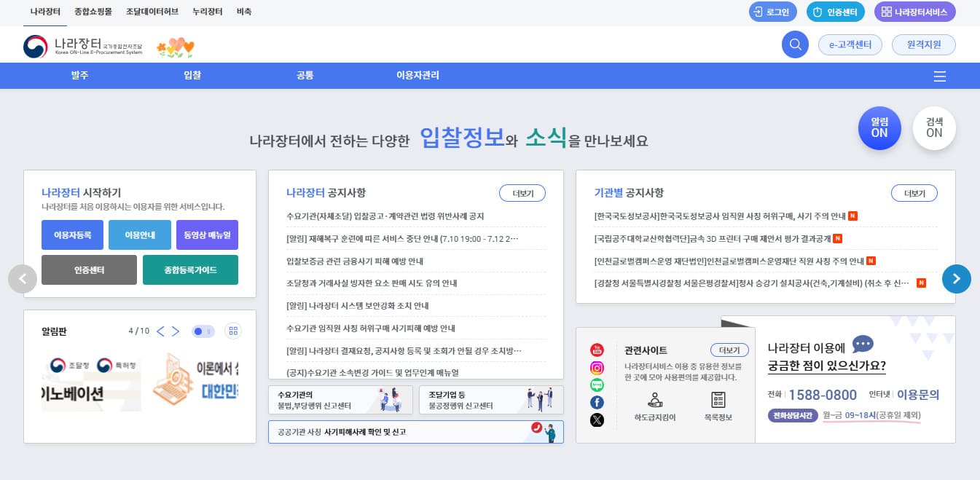Image resolution: width=980 pixels, height=480 pixels.
Task: Open the 동영상 매뉴얼 button
Action: (207, 235)
